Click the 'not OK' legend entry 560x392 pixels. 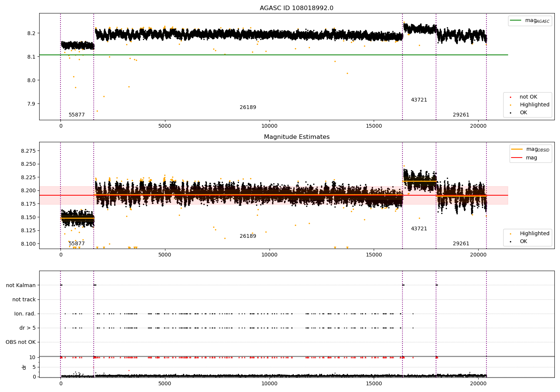[x=528, y=97]
